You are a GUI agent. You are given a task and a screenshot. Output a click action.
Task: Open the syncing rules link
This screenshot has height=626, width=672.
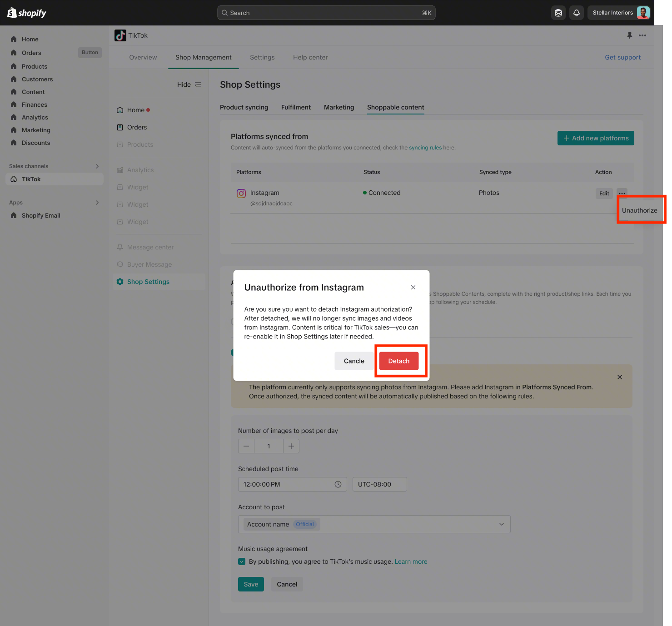425,148
